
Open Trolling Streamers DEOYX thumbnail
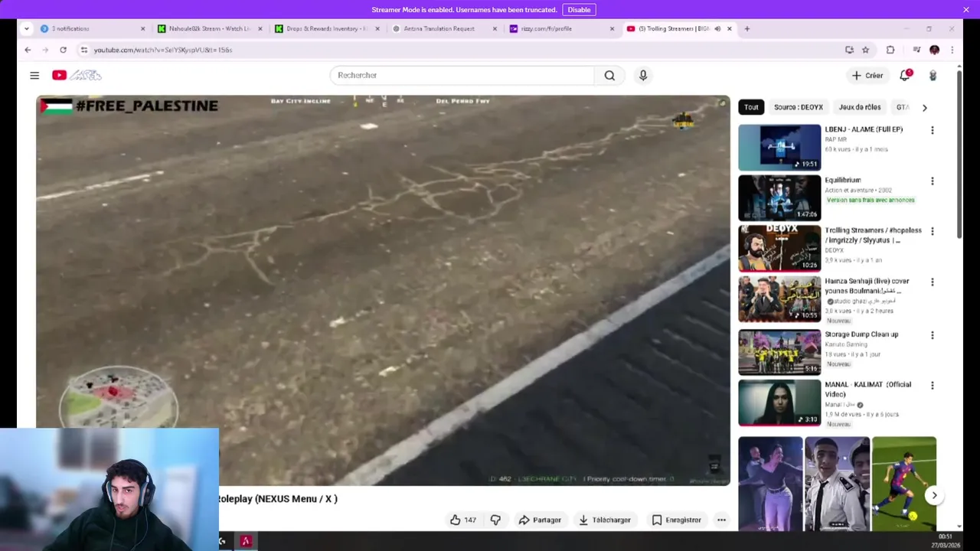coord(779,248)
